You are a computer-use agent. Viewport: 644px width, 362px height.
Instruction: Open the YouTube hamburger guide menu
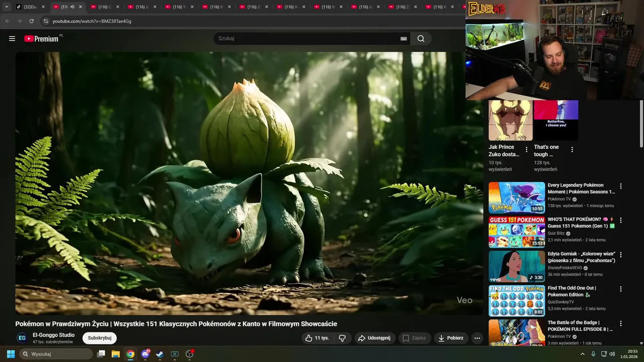pyautogui.click(x=12, y=39)
